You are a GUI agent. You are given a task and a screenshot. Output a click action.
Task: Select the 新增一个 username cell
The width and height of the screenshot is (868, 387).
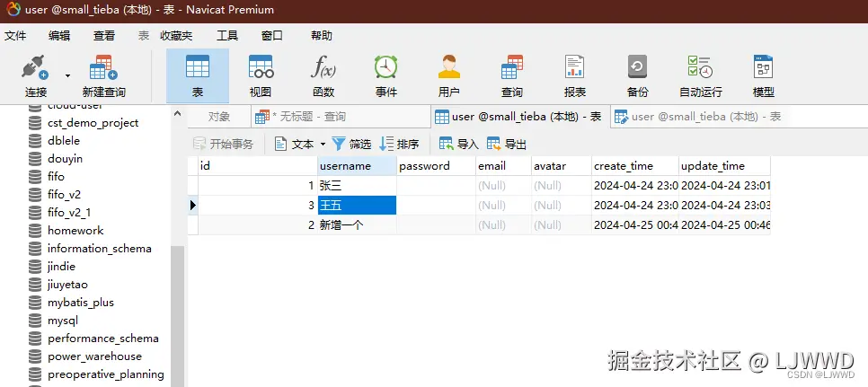(x=357, y=225)
